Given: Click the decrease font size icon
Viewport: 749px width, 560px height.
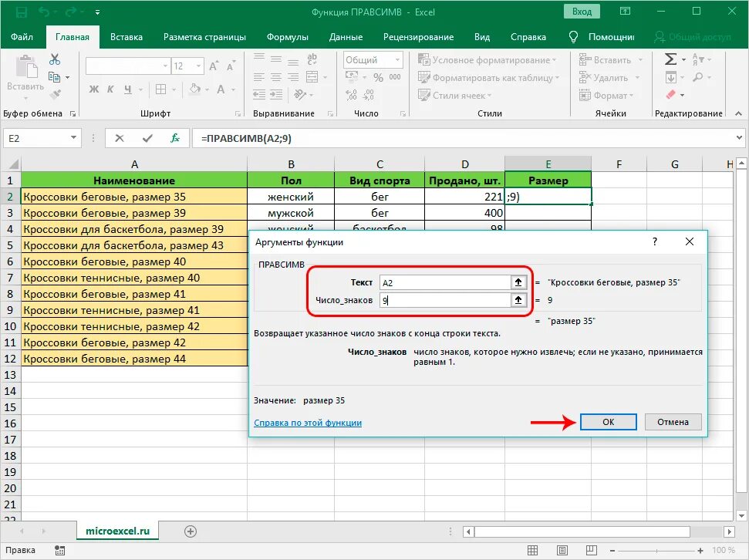Looking at the screenshot, I should pyautogui.click(x=231, y=66).
